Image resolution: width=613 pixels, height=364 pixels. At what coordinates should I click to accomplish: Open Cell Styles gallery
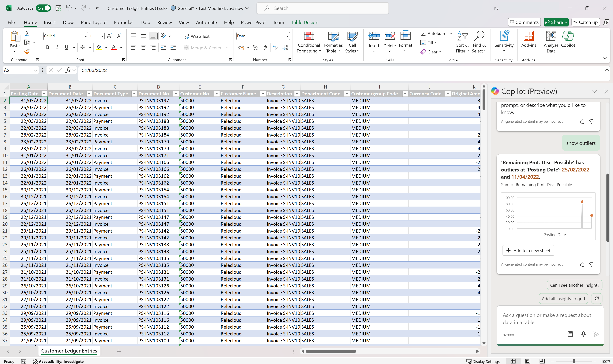(352, 42)
